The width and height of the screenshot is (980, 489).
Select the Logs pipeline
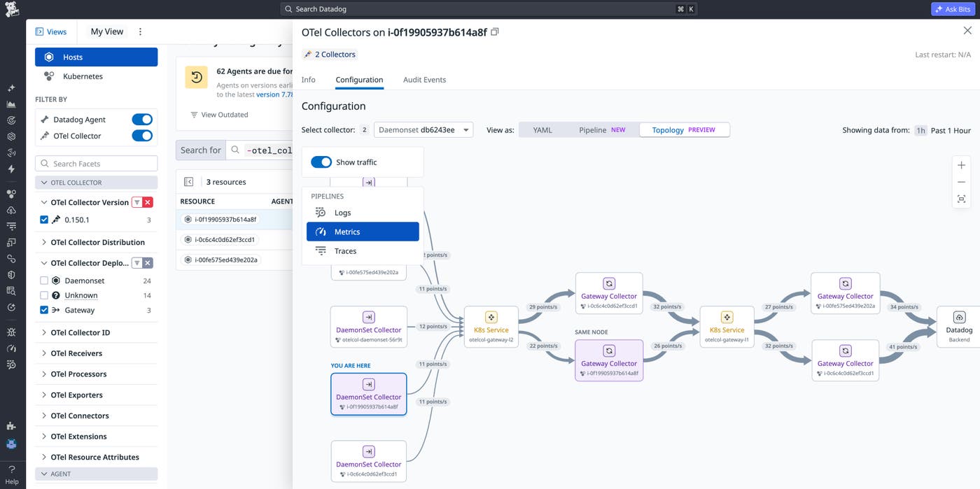point(363,213)
